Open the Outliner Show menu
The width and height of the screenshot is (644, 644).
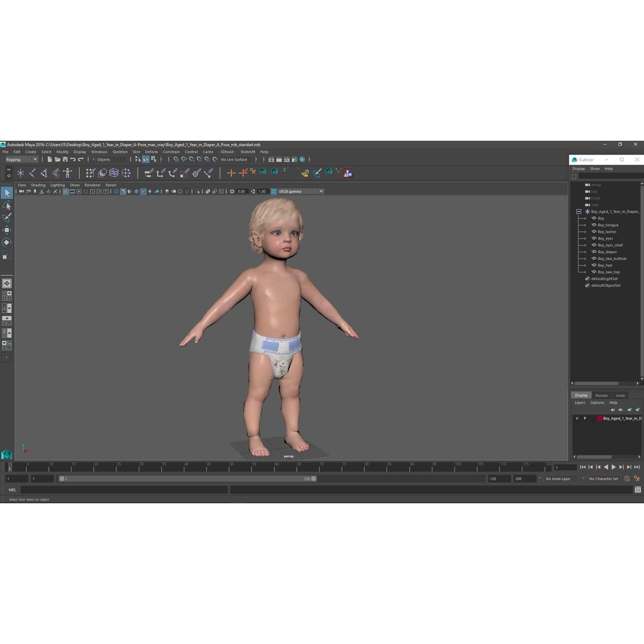[595, 168]
